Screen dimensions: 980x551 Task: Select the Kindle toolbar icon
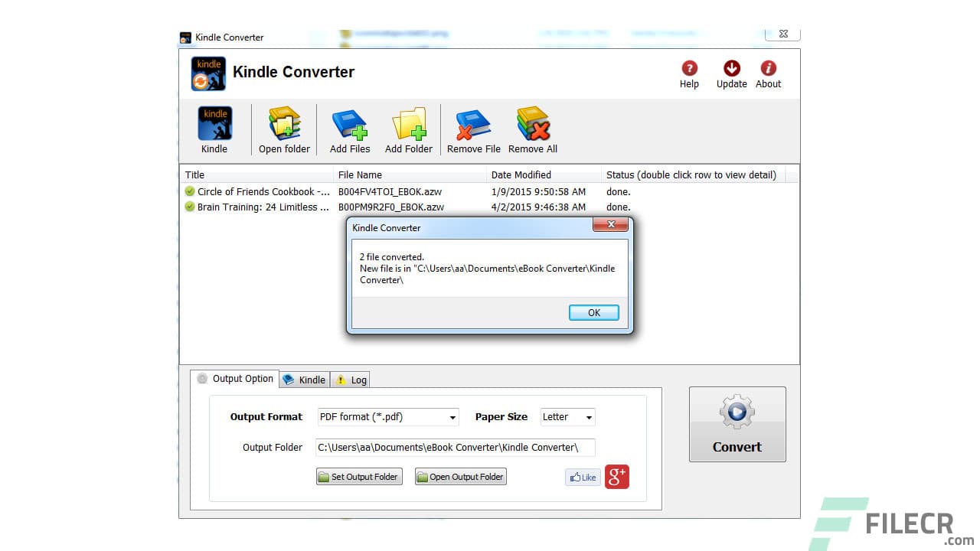pos(214,129)
